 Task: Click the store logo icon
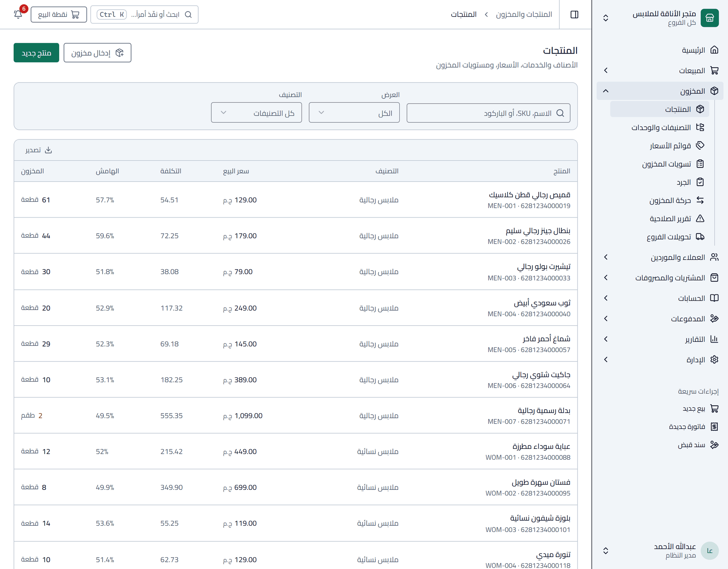pos(709,18)
